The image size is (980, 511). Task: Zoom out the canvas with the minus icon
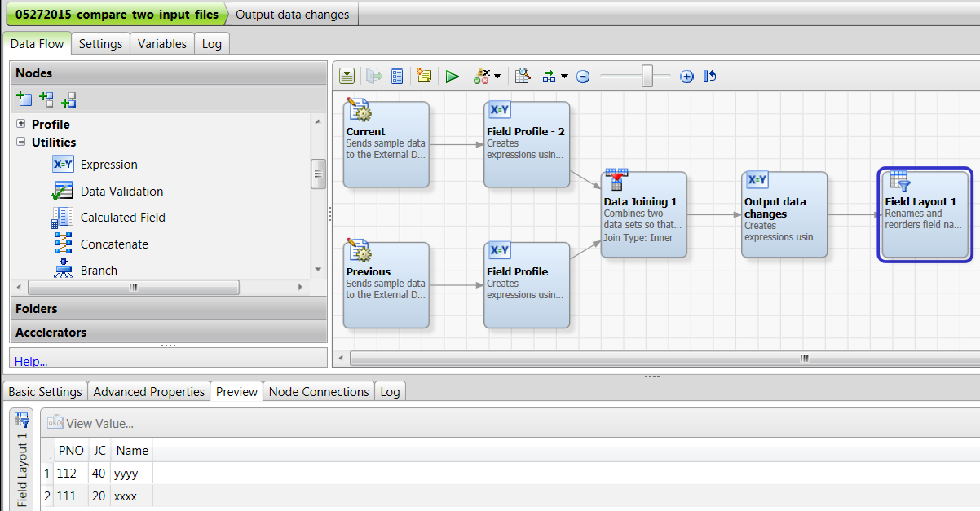click(582, 75)
